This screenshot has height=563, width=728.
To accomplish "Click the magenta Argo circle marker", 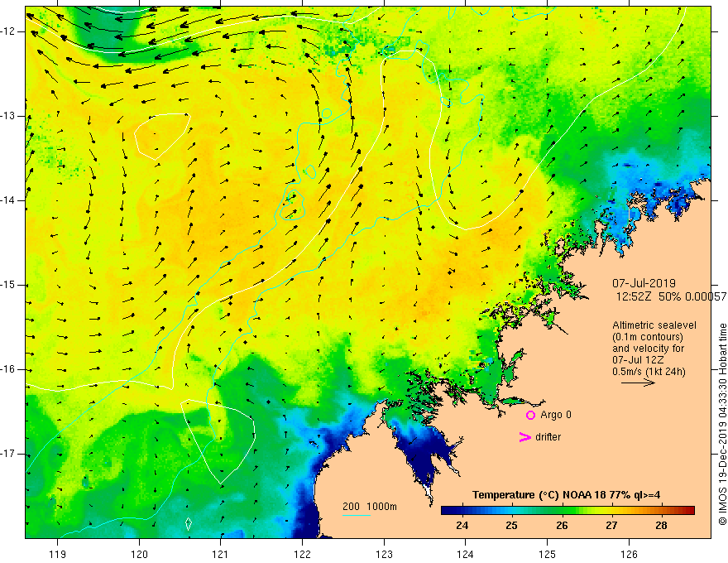I will pyautogui.click(x=530, y=416).
